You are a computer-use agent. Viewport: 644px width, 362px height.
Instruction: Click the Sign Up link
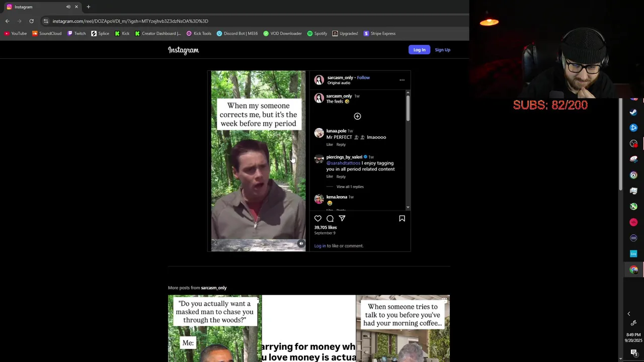click(x=442, y=50)
